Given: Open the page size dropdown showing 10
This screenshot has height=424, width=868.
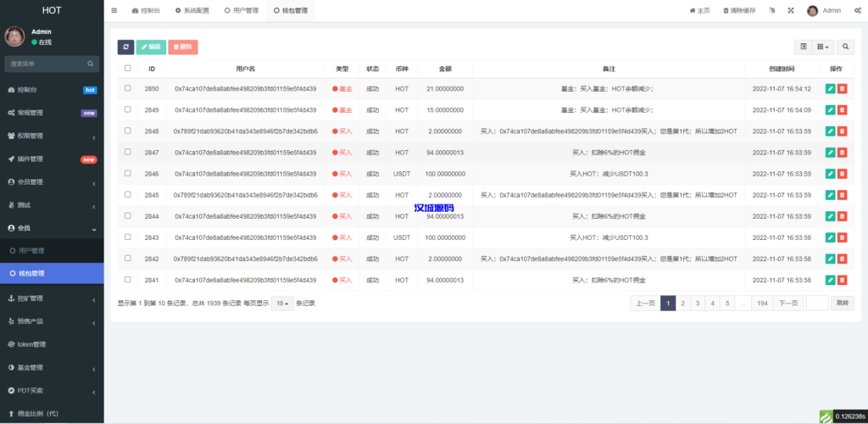Looking at the screenshot, I should [282, 304].
